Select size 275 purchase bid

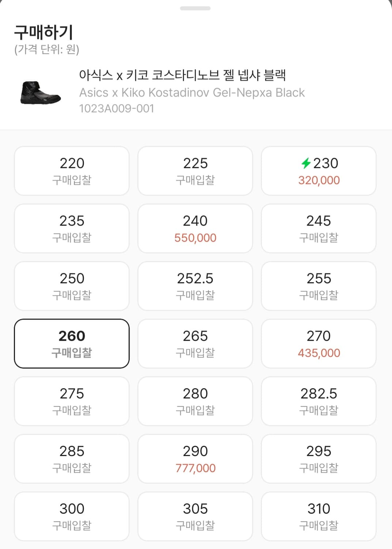tap(72, 402)
